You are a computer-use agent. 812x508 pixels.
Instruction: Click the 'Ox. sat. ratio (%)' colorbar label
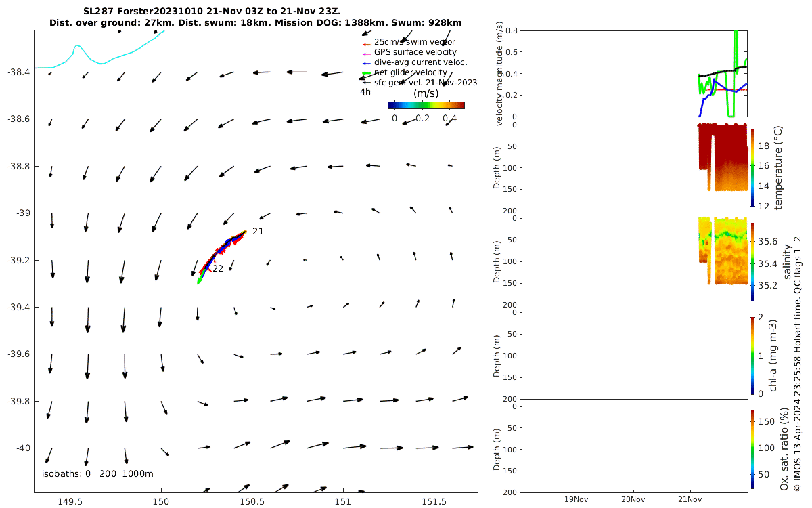point(784,449)
